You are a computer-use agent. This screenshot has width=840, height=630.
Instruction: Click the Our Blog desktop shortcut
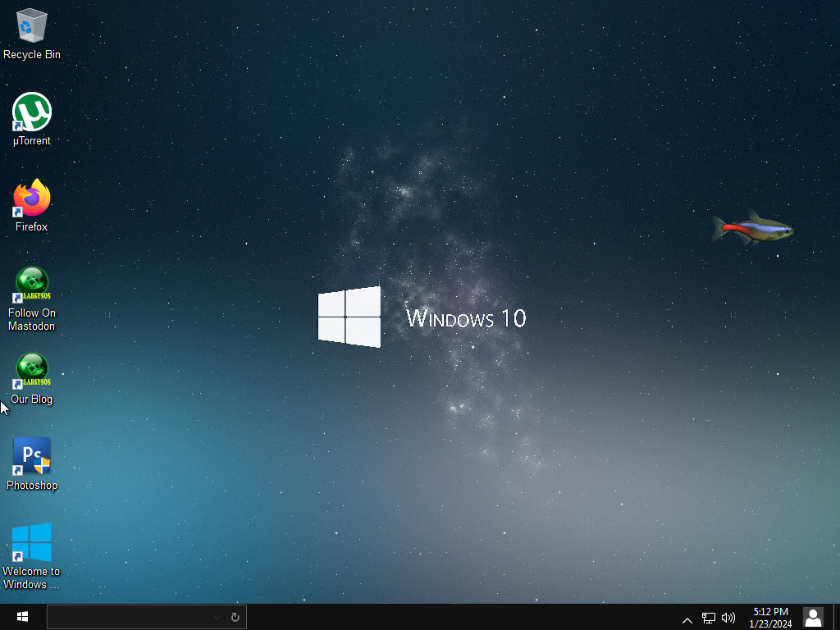[x=31, y=371]
